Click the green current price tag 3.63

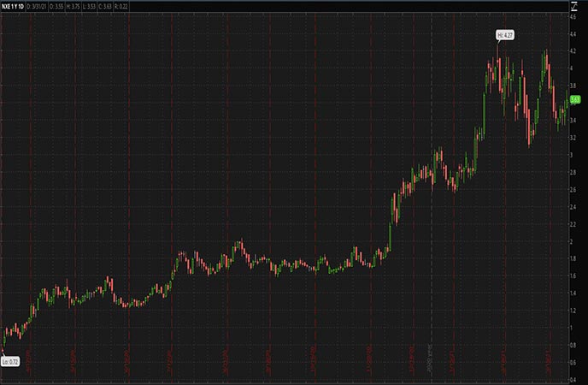tap(575, 99)
